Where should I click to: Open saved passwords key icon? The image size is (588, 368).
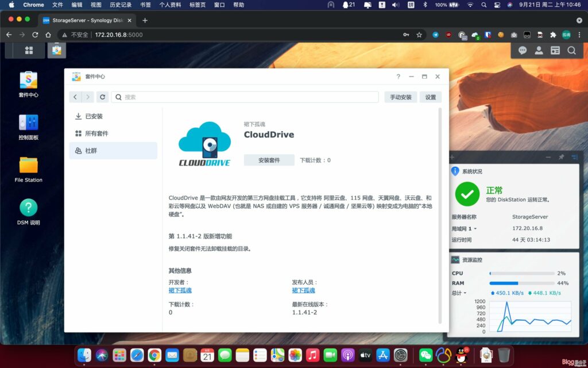pyautogui.click(x=406, y=35)
